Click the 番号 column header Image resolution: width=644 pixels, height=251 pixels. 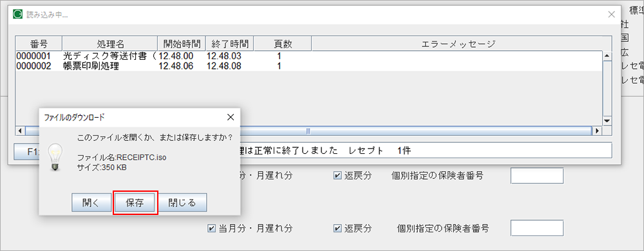pyautogui.click(x=39, y=44)
